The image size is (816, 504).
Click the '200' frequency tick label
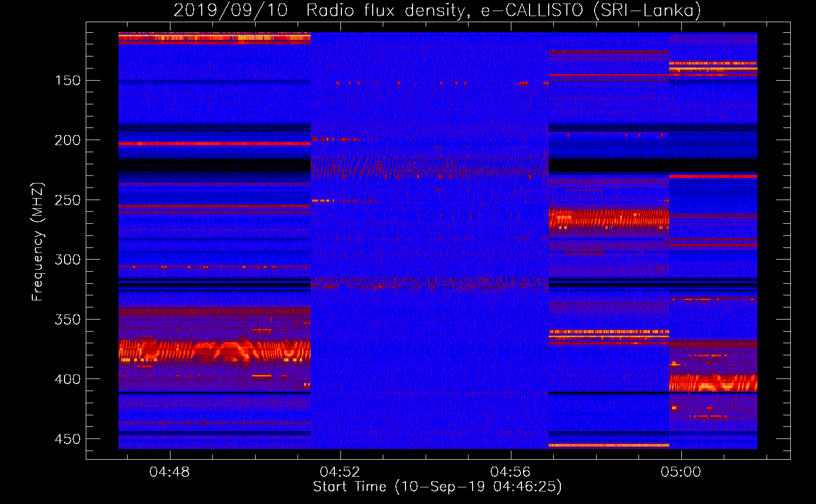[x=68, y=140]
